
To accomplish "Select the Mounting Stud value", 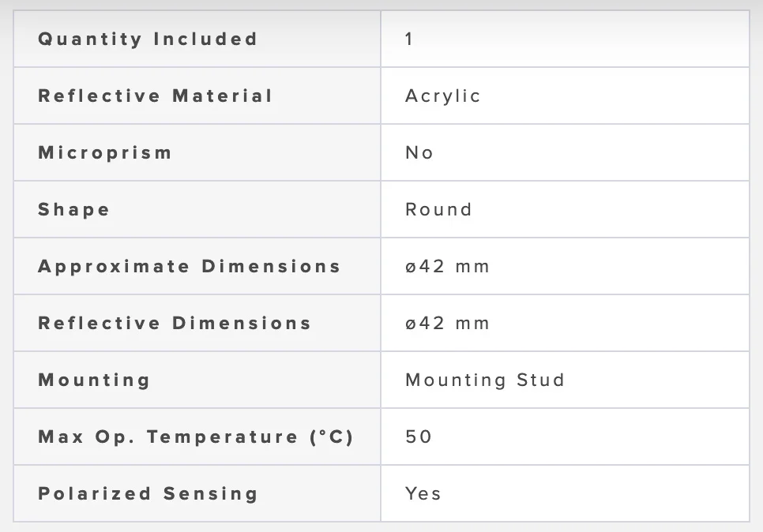I will coord(485,380).
